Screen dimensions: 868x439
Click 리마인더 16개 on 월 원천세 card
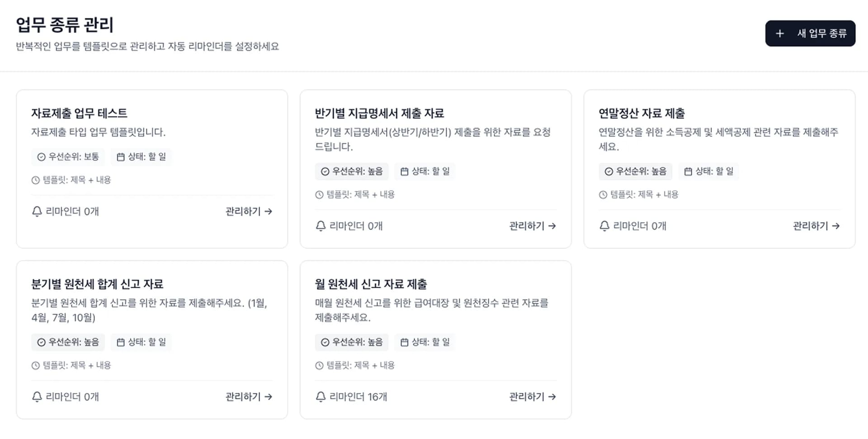tap(352, 397)
